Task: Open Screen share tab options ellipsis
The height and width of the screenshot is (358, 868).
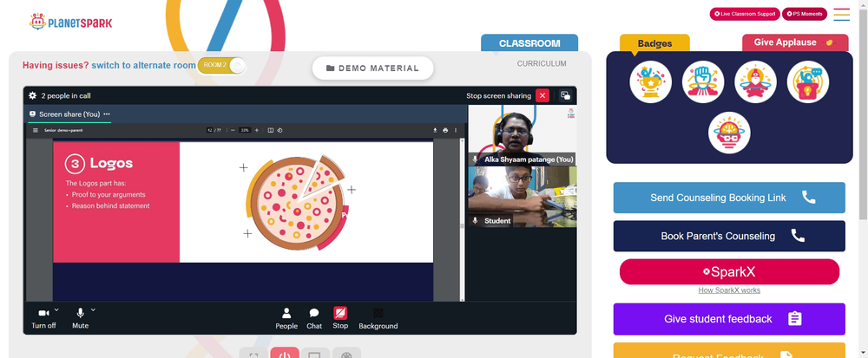Action: [x=107, y=114]
